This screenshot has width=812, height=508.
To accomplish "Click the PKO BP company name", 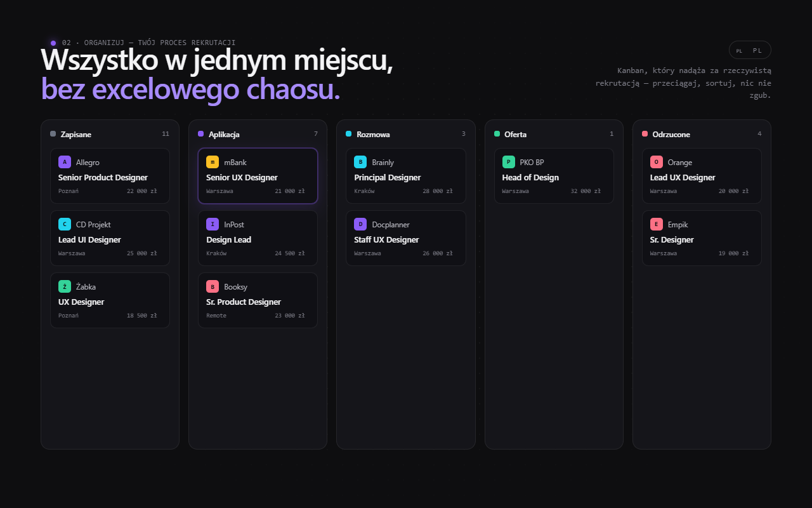I will [532, 163].
